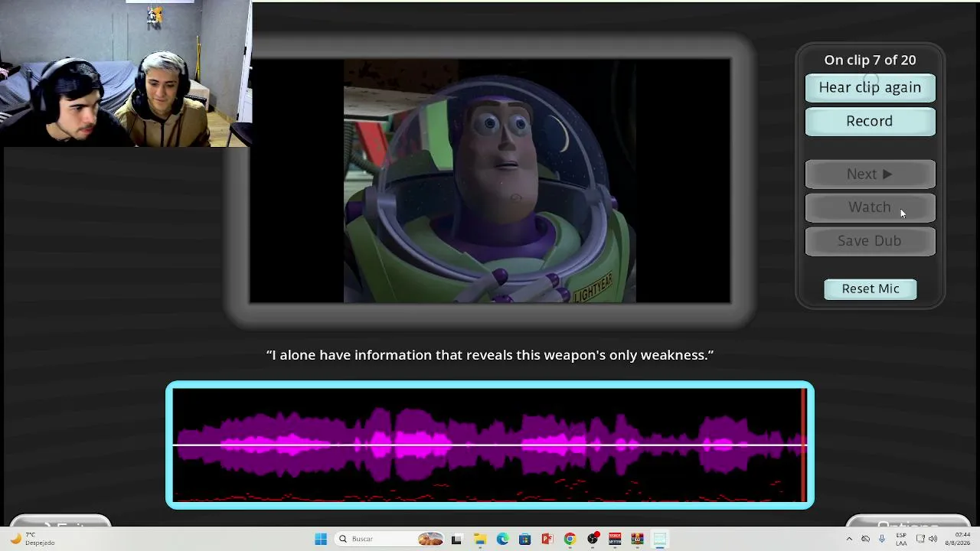Open the Windows Start menu
The height and width of the screenshot is (551, 980).
tap(321, 539)
